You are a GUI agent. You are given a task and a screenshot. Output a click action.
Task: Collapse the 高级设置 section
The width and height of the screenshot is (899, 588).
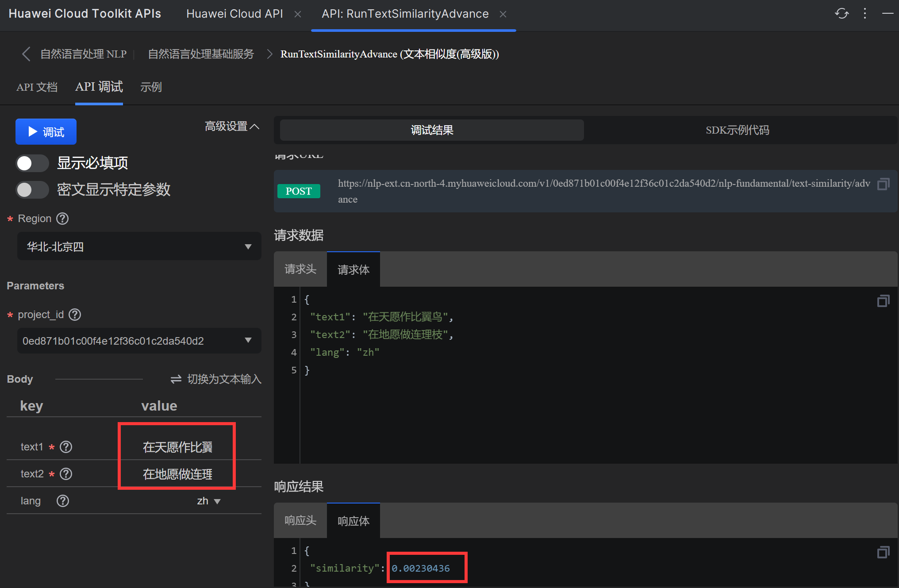coord(231,127)
